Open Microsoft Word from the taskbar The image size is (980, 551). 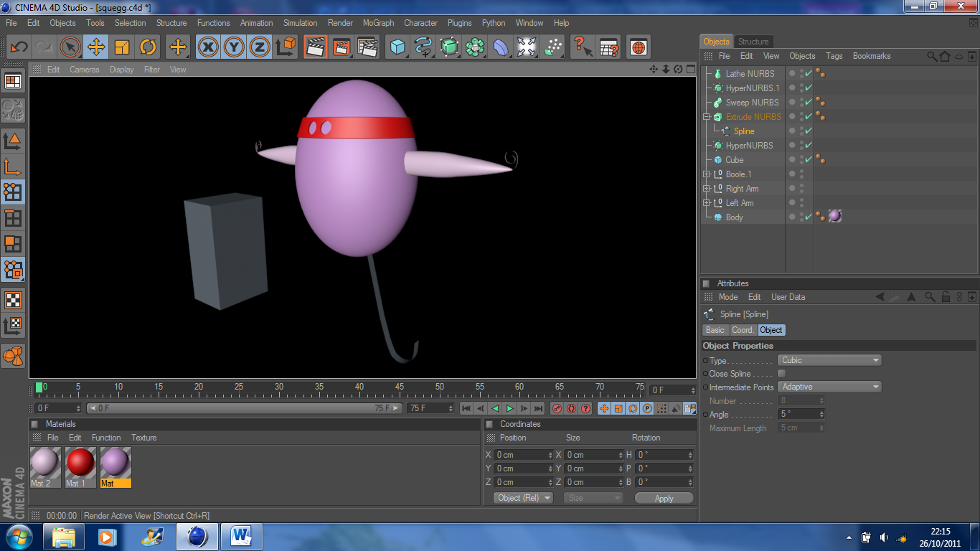point(241,536)
